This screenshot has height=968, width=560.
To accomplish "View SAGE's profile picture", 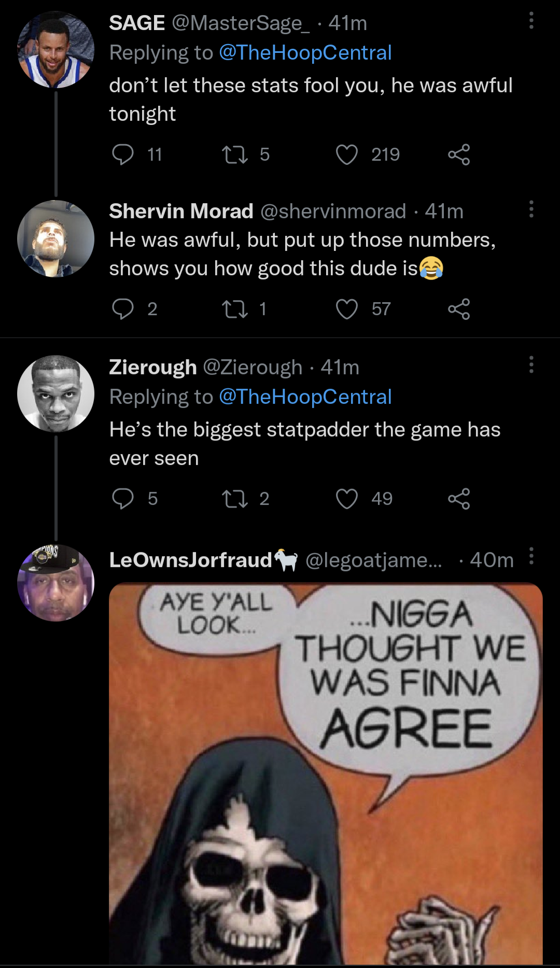I will click(56, 50).
